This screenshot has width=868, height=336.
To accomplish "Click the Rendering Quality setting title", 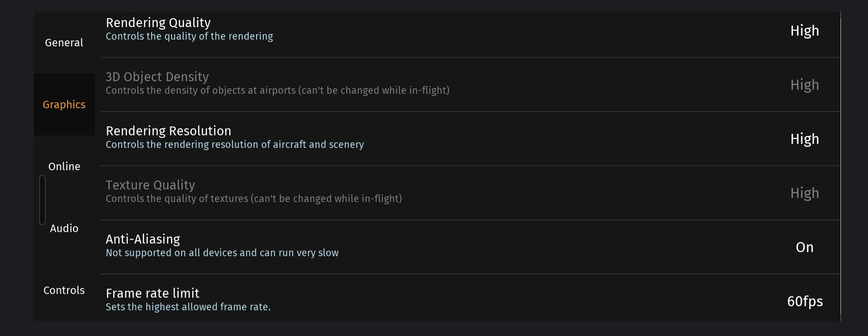I will pos(158,23).
